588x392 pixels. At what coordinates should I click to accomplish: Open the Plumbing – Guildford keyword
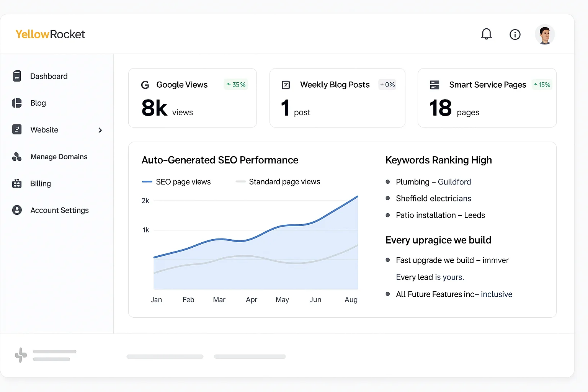click(433, 182)
